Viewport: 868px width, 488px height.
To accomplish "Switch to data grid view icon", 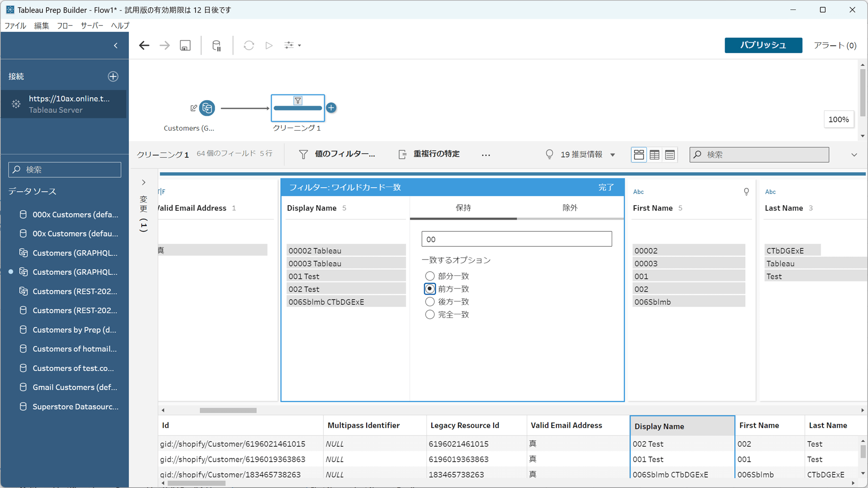I will (x=654, y=155).
